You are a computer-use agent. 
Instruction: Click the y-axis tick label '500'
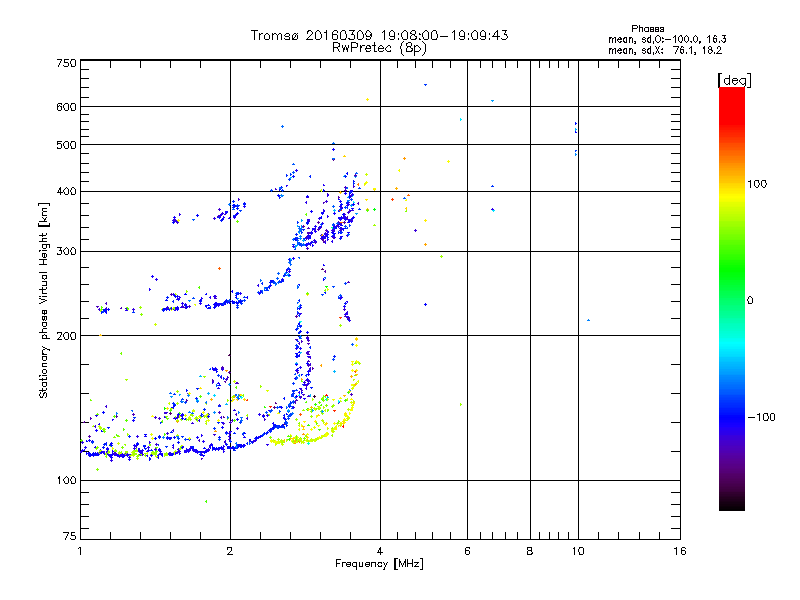pyautogui.click(x=66, y=145)
